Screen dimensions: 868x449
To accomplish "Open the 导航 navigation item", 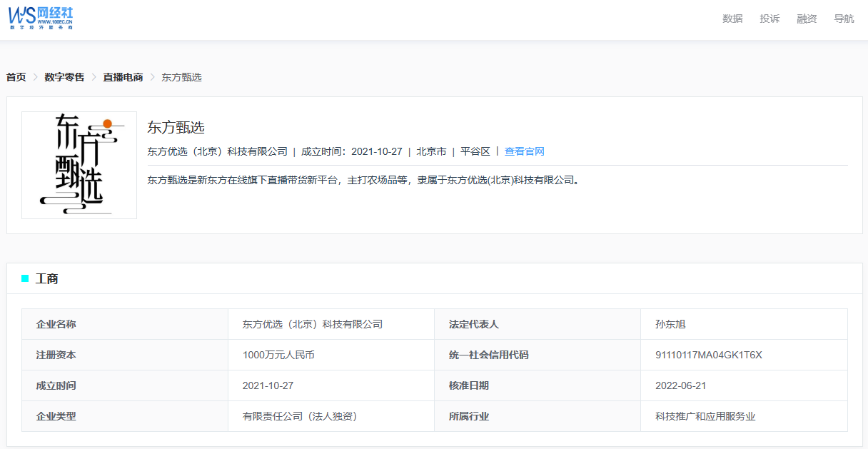I will tap(844, 19).
